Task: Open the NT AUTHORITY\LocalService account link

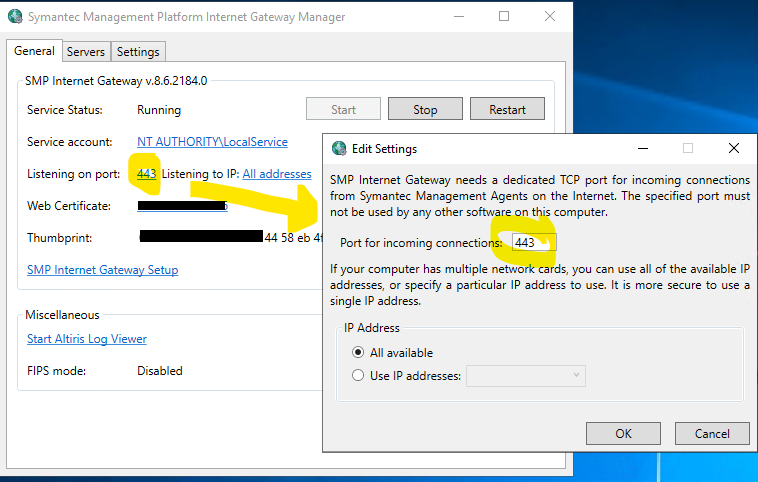Action: coord(212,142)
